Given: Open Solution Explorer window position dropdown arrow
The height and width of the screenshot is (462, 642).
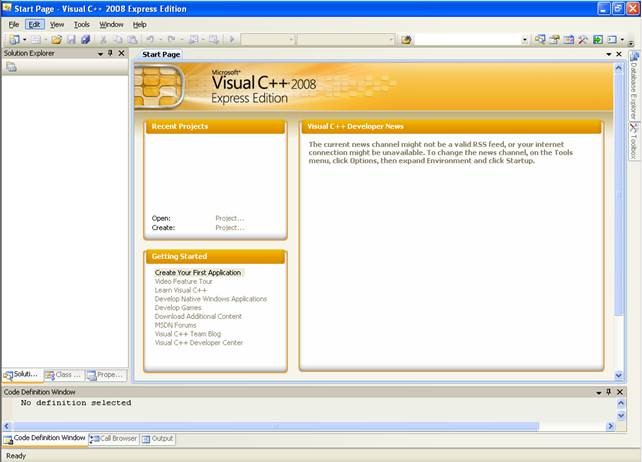Looking at the screenshot, I should [x=100, y=54].
